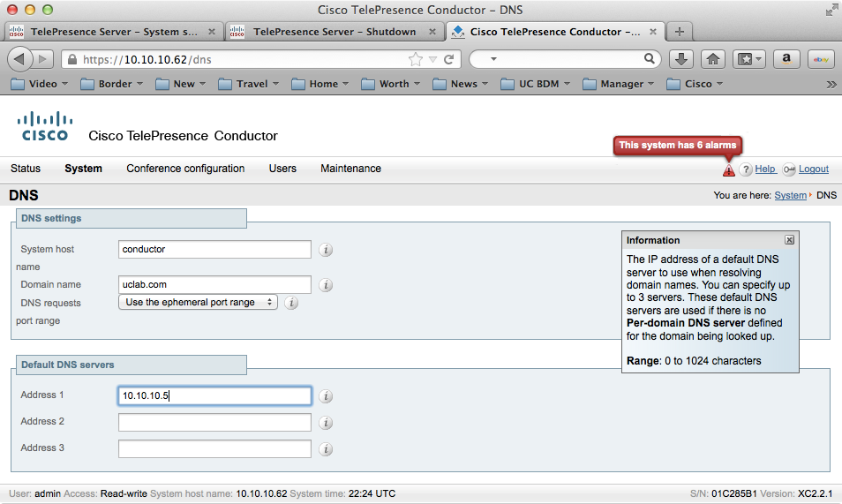Click the Help question mark icon
The height and width of the screenshot is (504, 842).
click(x=746, y=169)
